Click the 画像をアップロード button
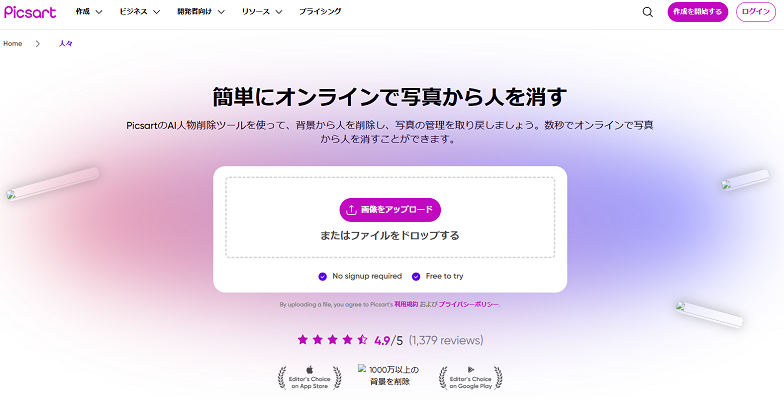 coord(390,210)
